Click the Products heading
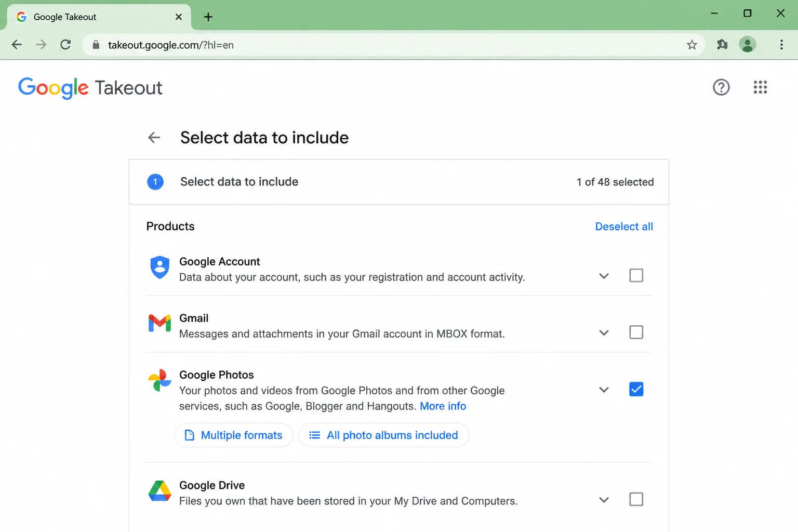This screenshot has width=798, height=532. (170, 227)
